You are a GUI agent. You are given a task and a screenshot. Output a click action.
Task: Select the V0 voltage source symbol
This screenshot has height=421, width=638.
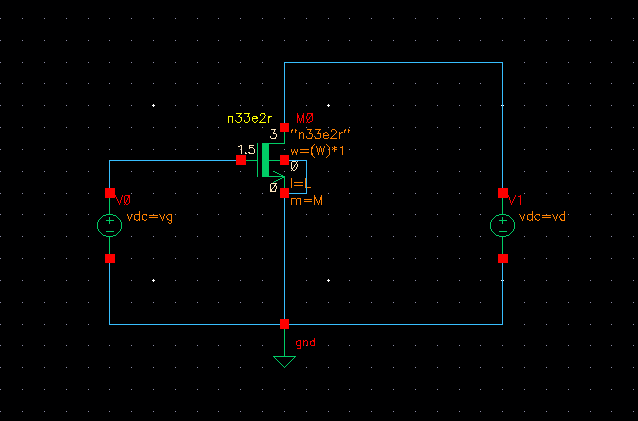(x=109, y=225)
